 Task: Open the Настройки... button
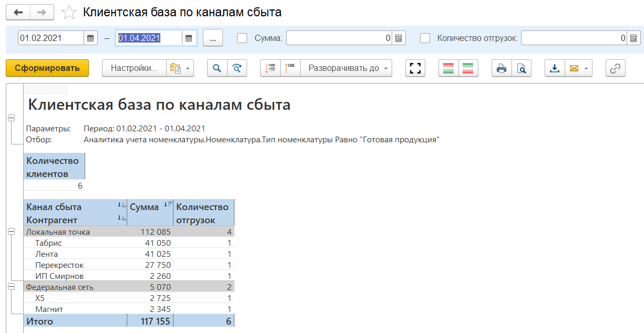click(x=134, y=68)
